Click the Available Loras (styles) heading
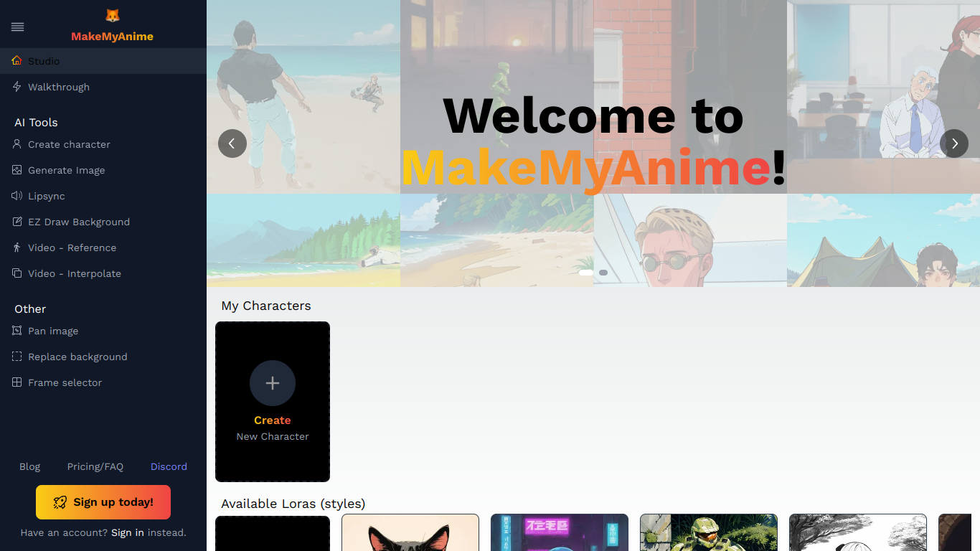Image resolution: width=980 pixels, height=551 pixels. tap(293, 504)
